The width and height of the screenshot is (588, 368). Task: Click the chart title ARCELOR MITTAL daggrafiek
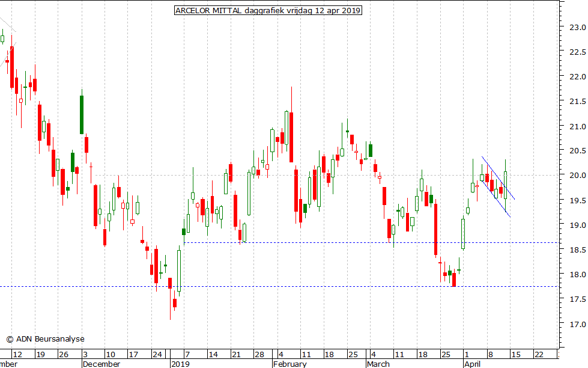coord(268,10)
